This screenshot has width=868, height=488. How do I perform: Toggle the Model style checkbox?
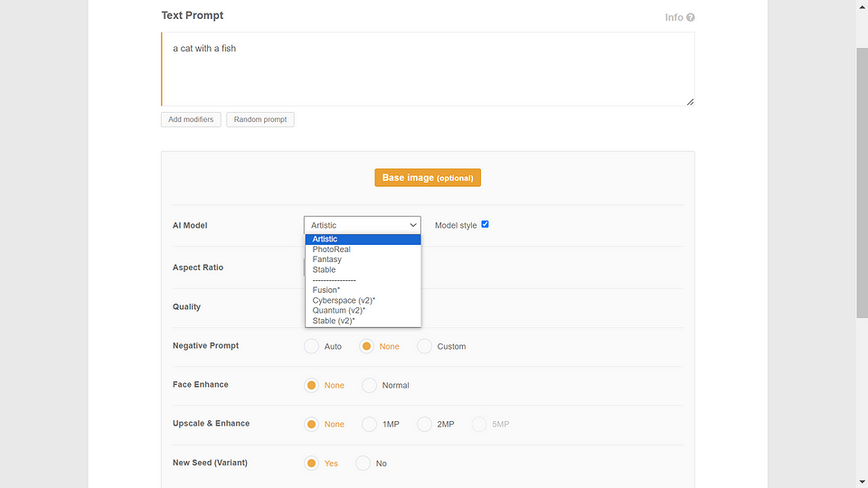pos(485,224)
